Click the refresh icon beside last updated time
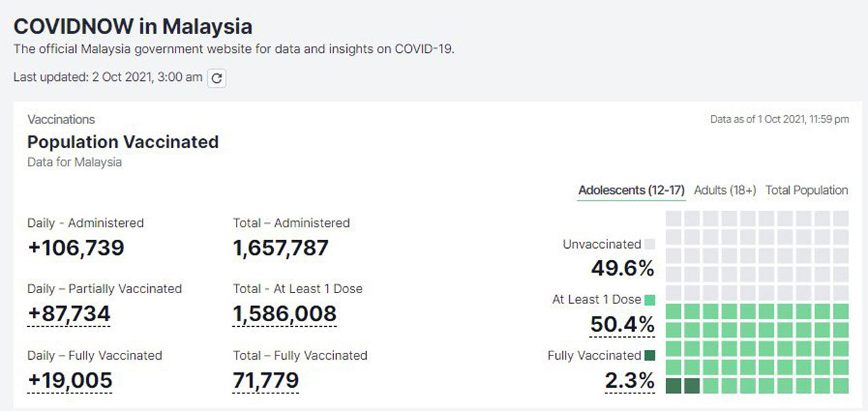The height and width of the screenshot is (411, 868). point(217,78)
